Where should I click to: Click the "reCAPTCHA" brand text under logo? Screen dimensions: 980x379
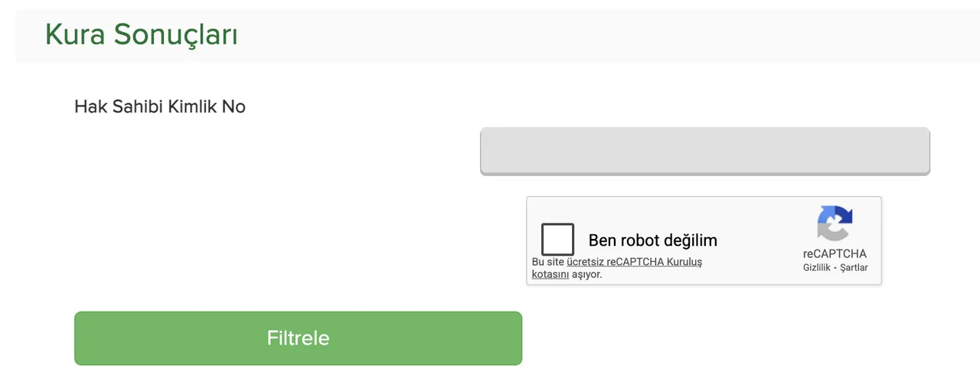click(835, 254)
